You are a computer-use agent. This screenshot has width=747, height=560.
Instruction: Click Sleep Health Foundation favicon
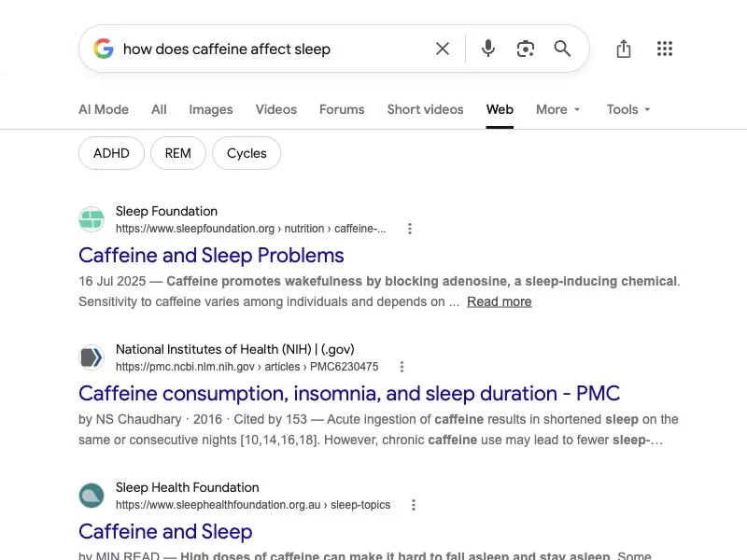[92, 496]
